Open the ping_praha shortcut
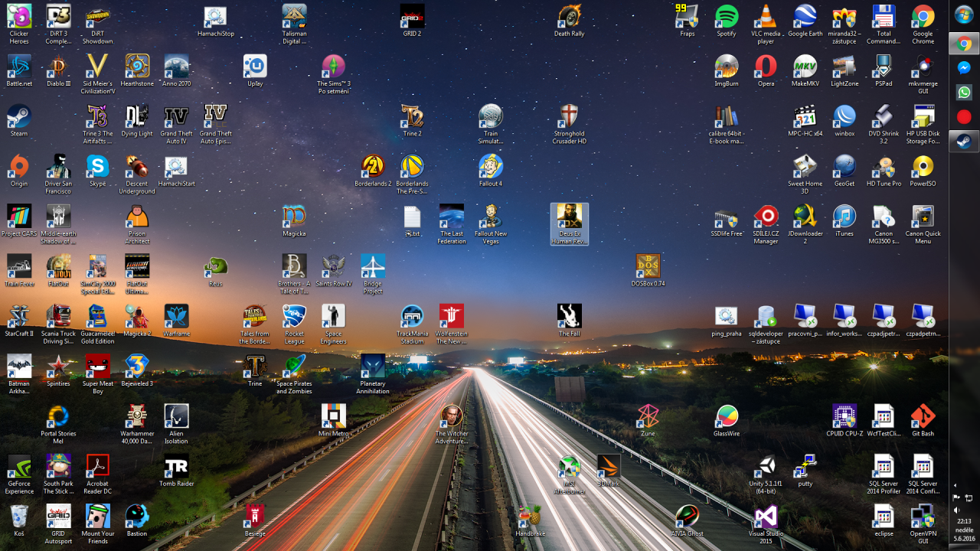This screenshot has width=980, height=551. coord(726,322)
